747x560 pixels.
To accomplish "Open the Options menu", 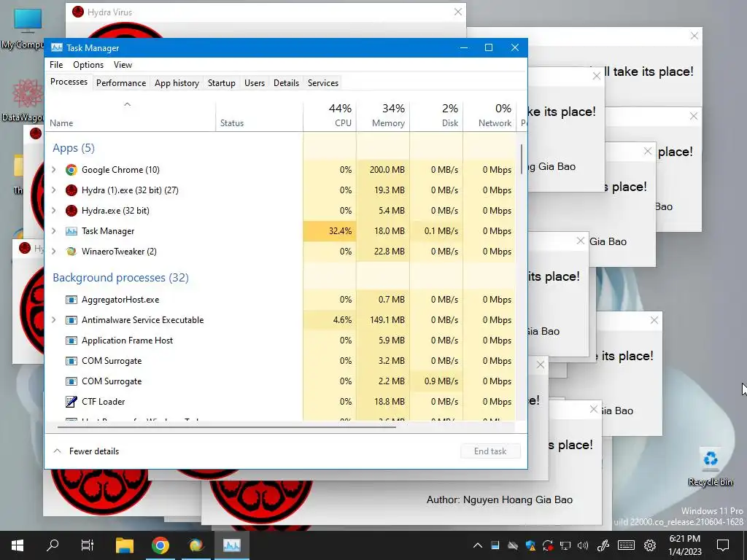I will coord(88,65).
